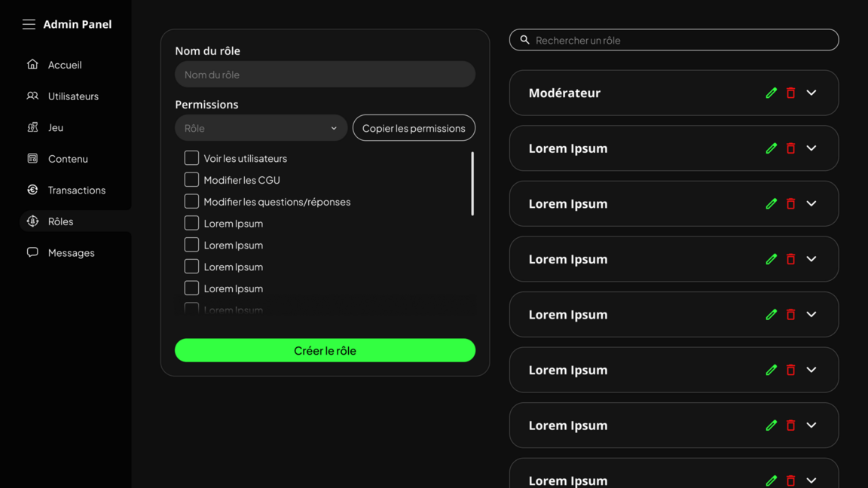Image resolution: width=868 pixels, height=488 pixels.
Task: Delete the first Lorem Ipsum role
Action: click(x=790, y=148)
